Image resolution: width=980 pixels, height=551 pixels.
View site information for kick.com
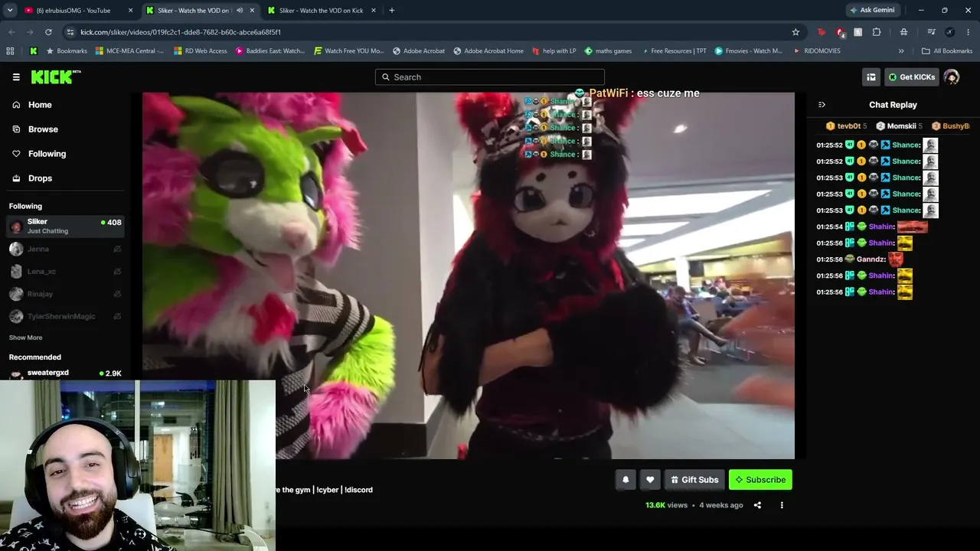click(x=70, y=32)
